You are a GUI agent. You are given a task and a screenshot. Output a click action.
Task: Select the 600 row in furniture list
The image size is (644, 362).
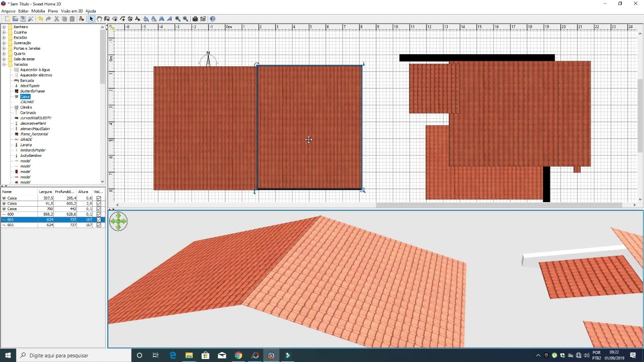(53, 214)
